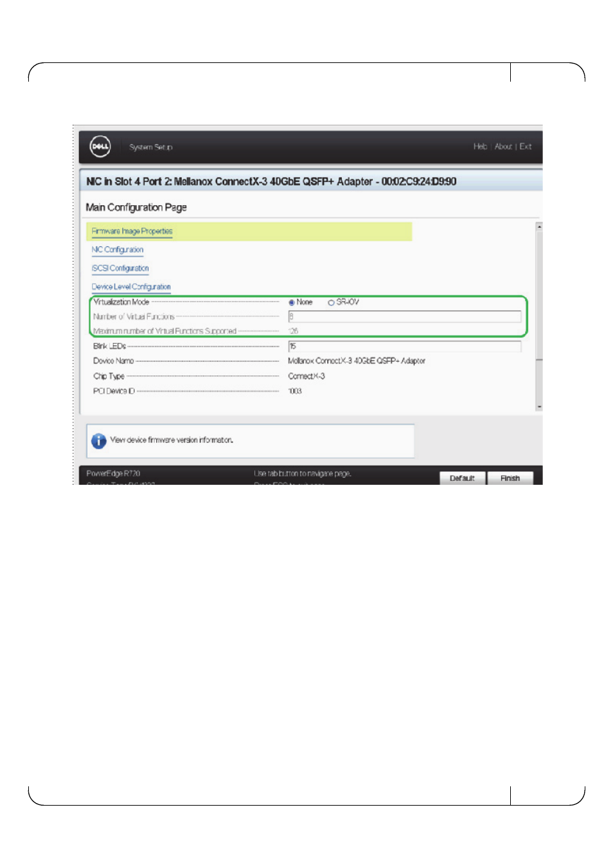Click the PowerEdge R720 footer text
613x868 pixels.
[113, 474]
